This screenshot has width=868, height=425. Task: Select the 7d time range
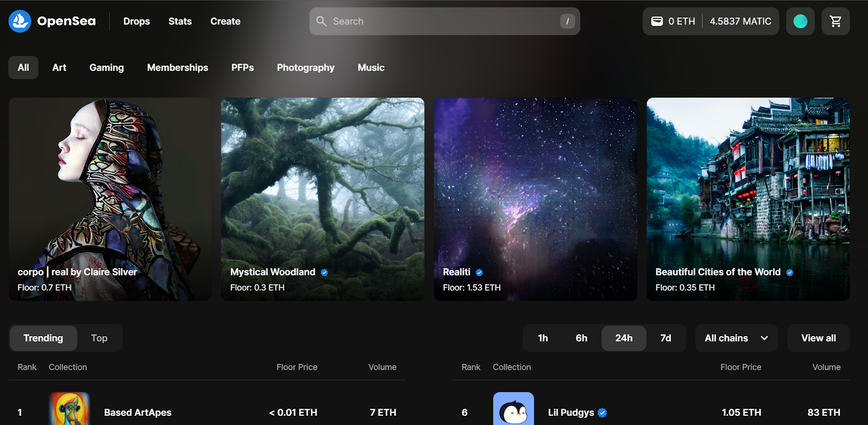click(x=666, y=338)
